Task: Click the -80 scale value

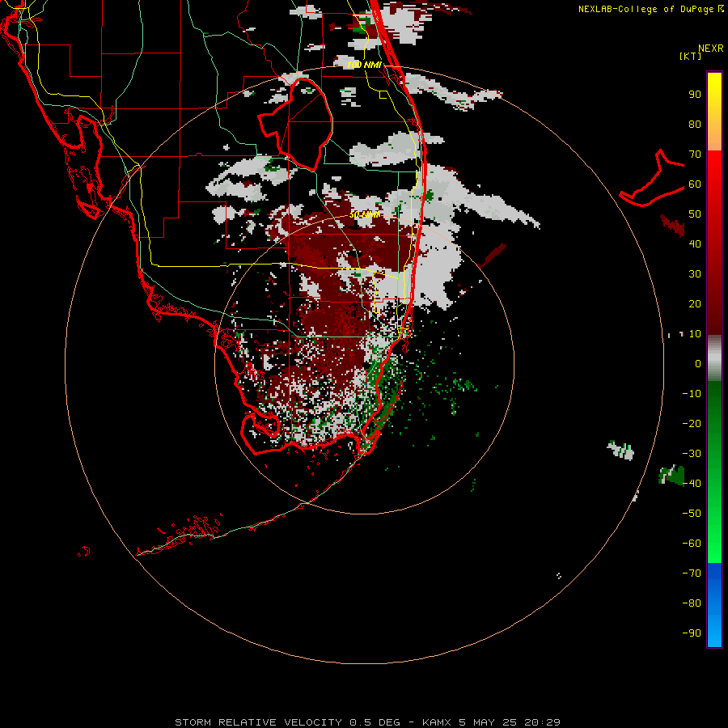Action: pos(692,603)
